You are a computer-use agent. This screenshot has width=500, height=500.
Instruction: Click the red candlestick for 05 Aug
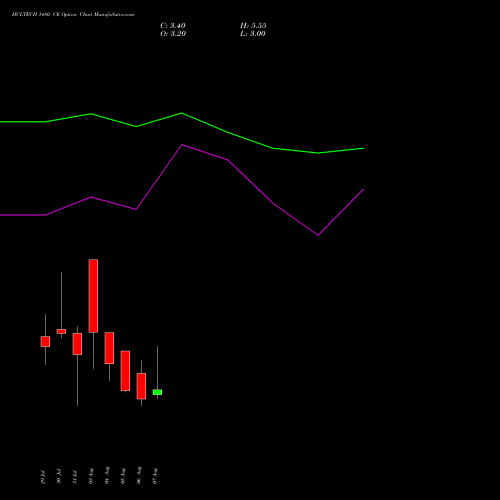point(125,371)
